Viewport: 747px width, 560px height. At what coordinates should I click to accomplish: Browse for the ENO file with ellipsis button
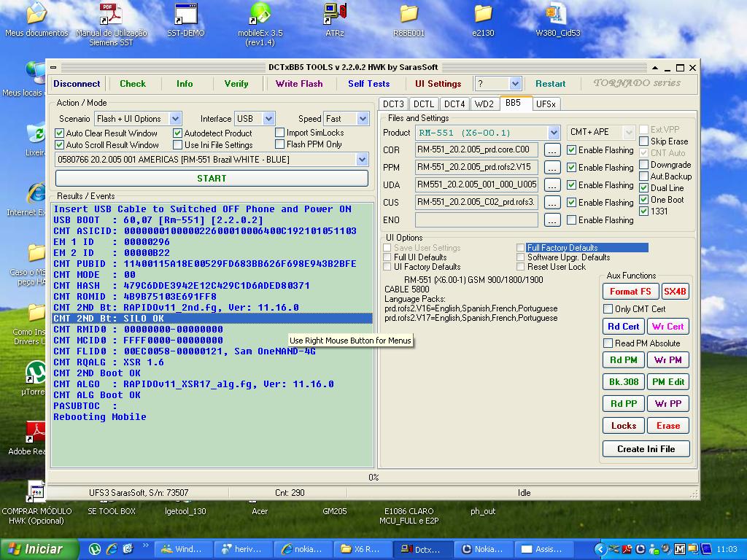click(x=551, y=220)
